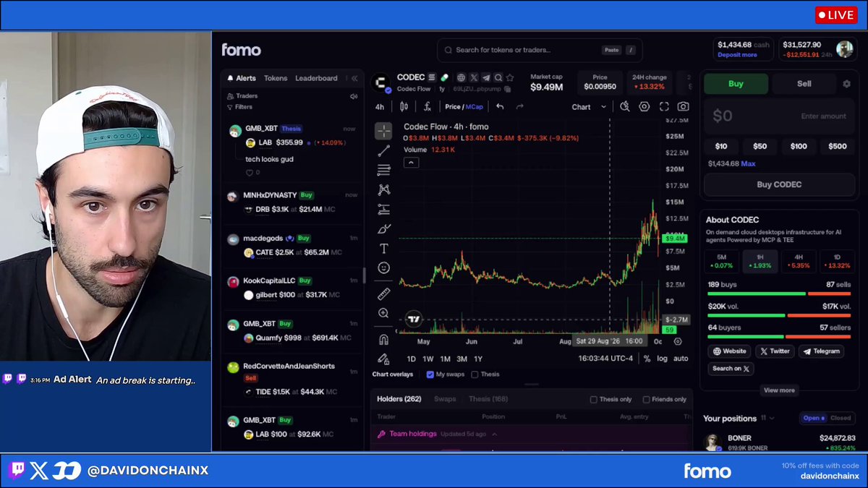Viewport: 868px width, 488px height.
Task: Select the trend line drawing tool
Action: tap(383, 150)
